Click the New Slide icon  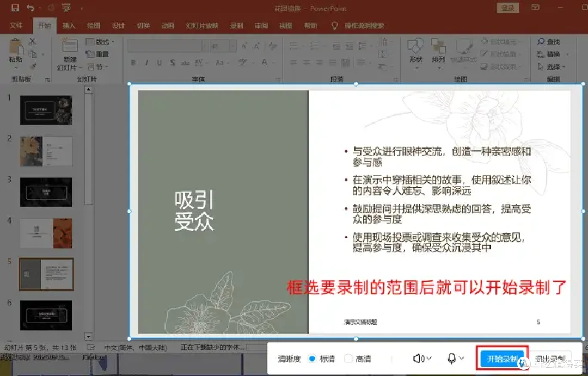[70, 46]
